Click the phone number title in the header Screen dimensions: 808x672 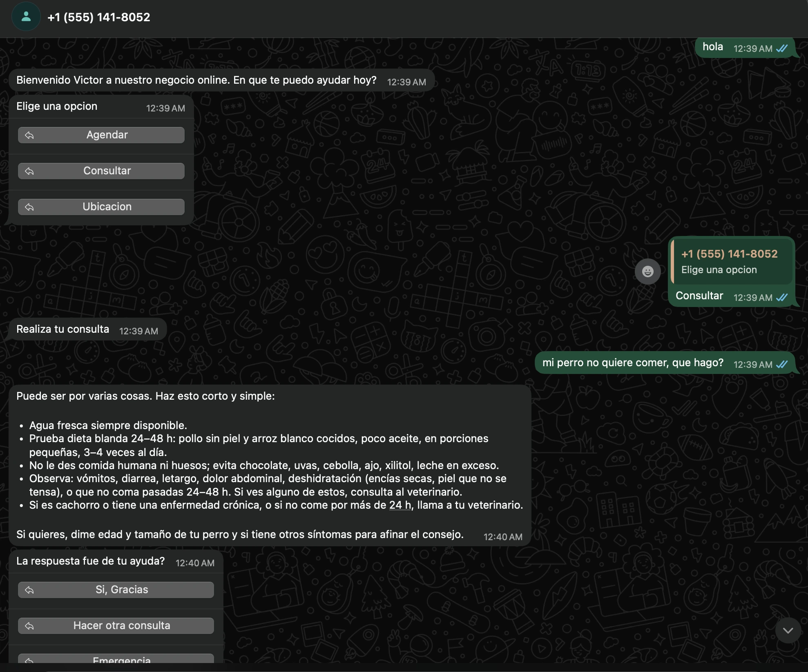[x=99, y=17]
